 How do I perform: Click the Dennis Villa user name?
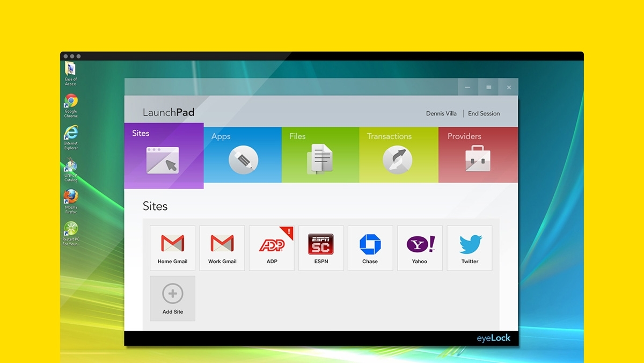441,113
